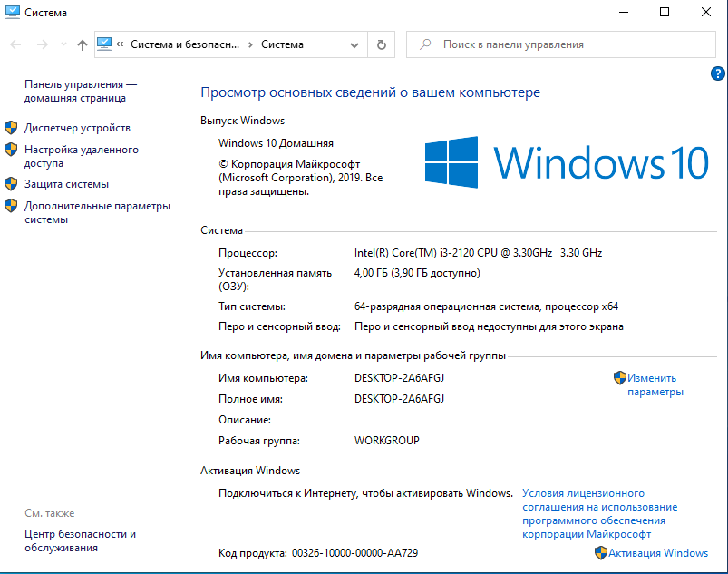Screen dimensions: 728x574
Task: Maximize the Система window
Action: pos(665,12)
